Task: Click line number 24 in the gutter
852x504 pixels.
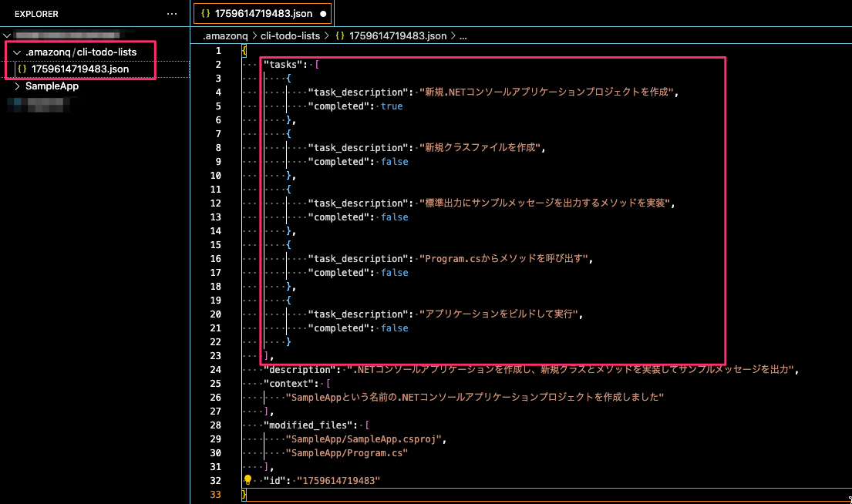Action: click(217, 369)
